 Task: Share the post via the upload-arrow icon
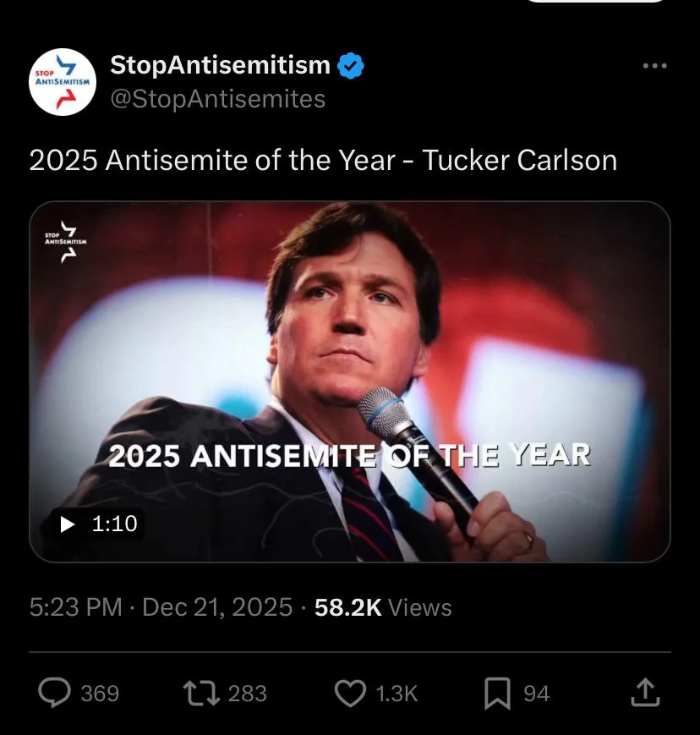point(645,694)
